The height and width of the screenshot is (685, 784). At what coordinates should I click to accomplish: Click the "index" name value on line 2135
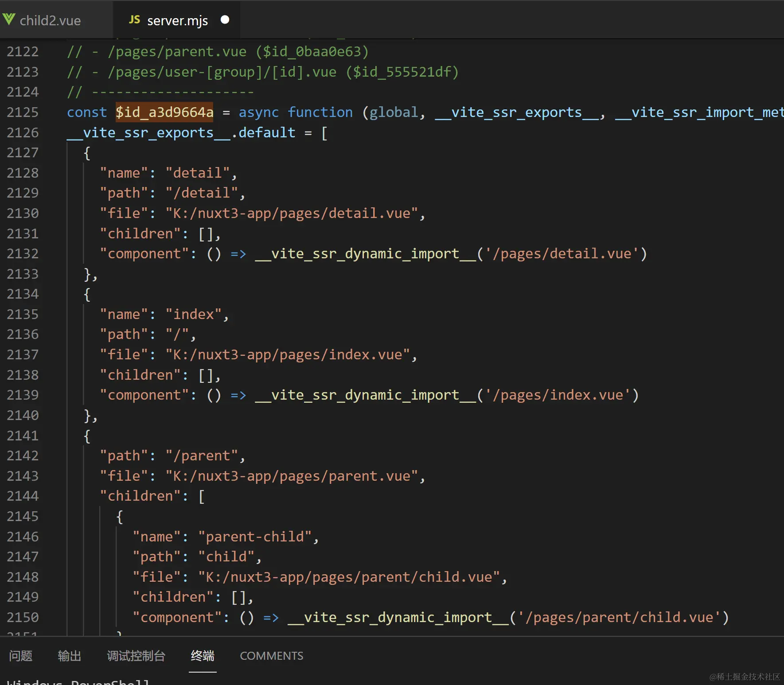point(194,315)
